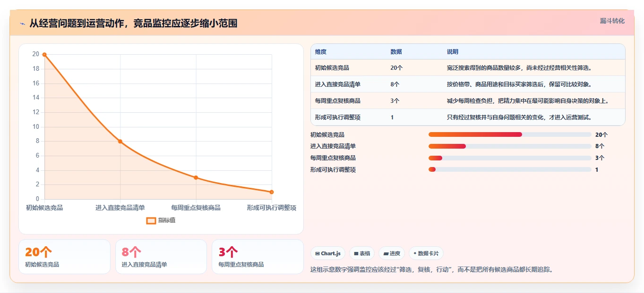Open the 20个 初始候选竞品 stat card
Screen dimensions: 644x293
64,257
